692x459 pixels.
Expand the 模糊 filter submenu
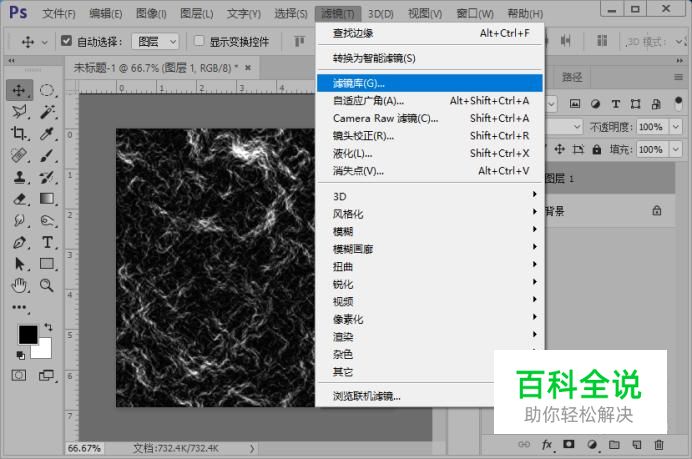[x=430, y=231]
